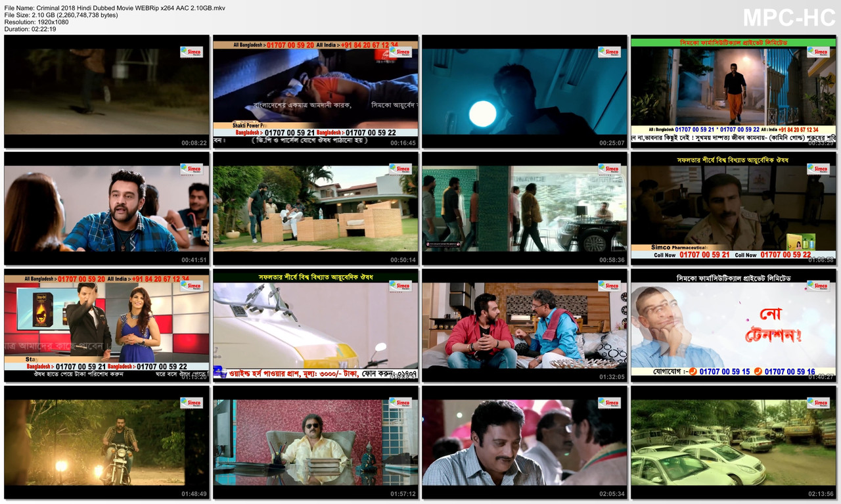Screen dimensions: 841x504
Task: Open the frame at 00:16:45
Action: click(x=315, y=91)
